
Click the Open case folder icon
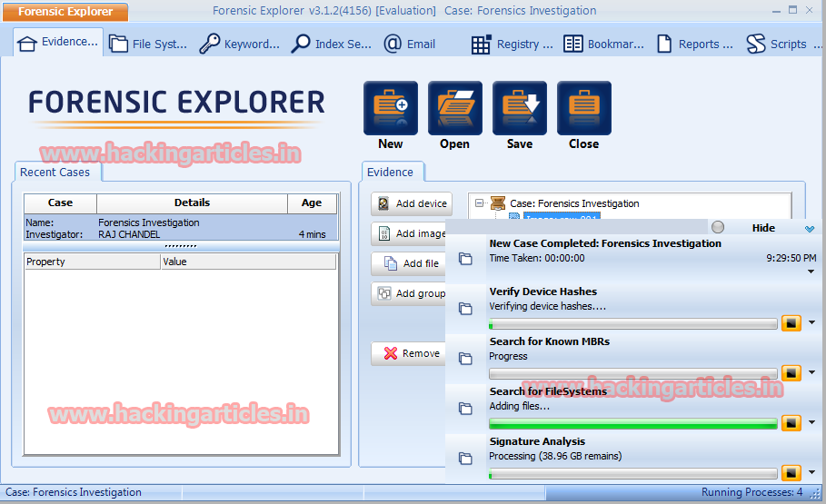point(454,108)
